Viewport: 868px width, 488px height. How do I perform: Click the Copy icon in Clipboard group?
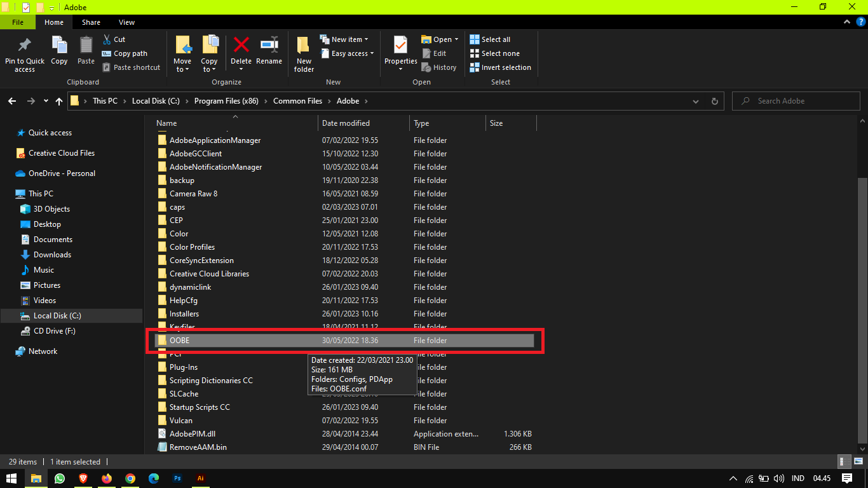[59, 45]
